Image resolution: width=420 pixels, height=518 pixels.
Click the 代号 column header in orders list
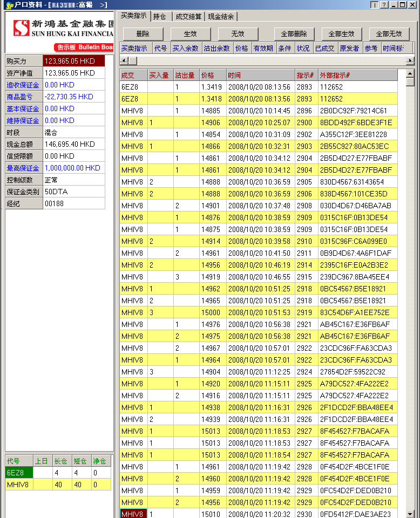pos(161,48)
